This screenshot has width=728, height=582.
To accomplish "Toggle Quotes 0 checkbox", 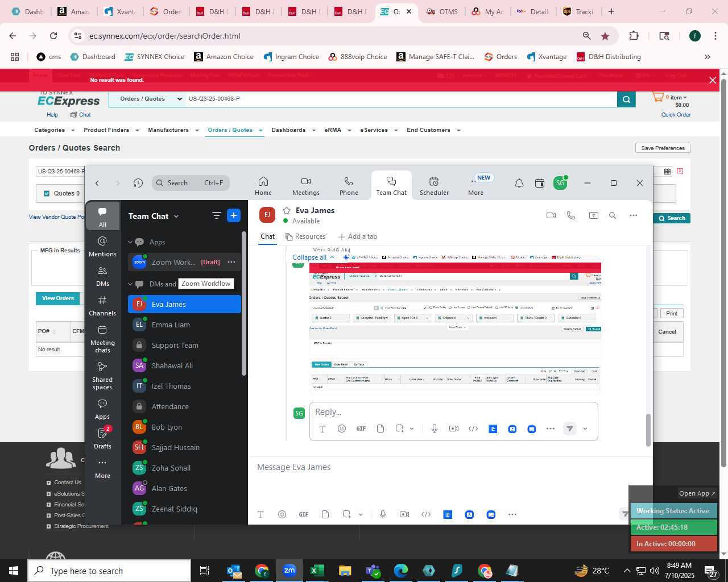I will click(x=47, y=193).
